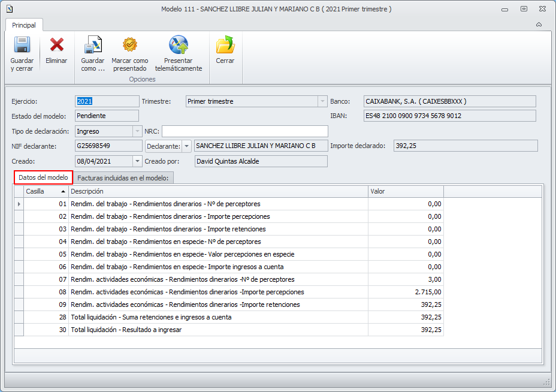
Task: Select the Datos del modelo tab
Action: pyautogui.click(x=43, y=178)
